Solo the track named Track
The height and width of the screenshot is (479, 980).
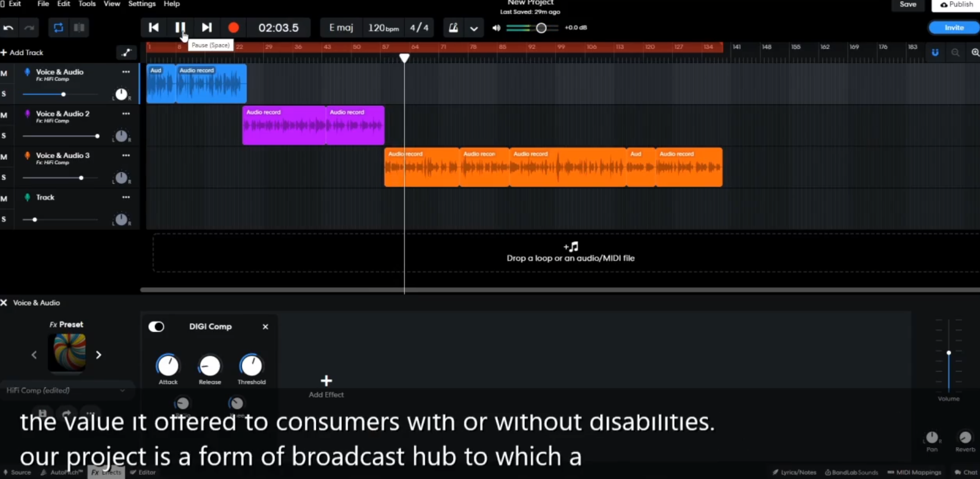click(x=4, y=219)
